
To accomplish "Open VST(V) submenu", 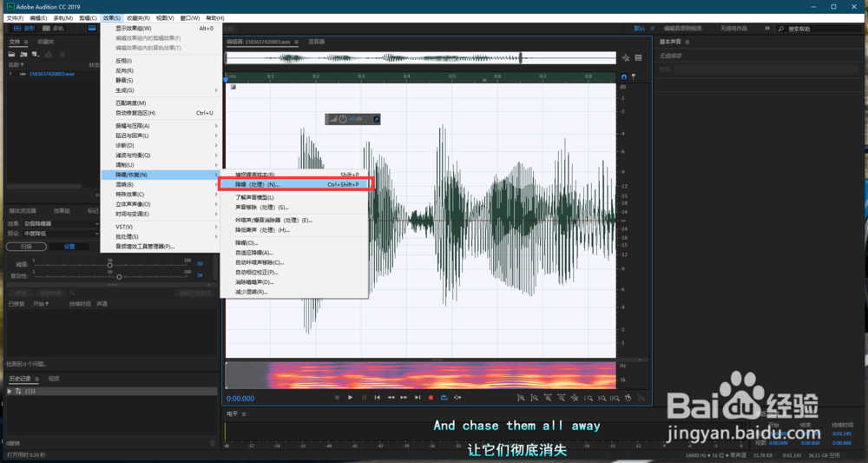I will click(x=161, y=227).
